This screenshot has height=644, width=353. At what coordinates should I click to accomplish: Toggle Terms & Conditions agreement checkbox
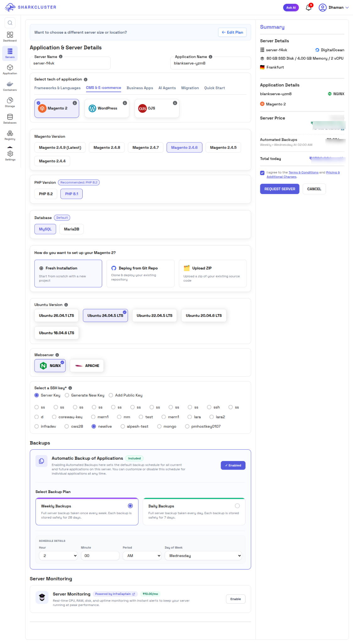[x=262, y=173]
